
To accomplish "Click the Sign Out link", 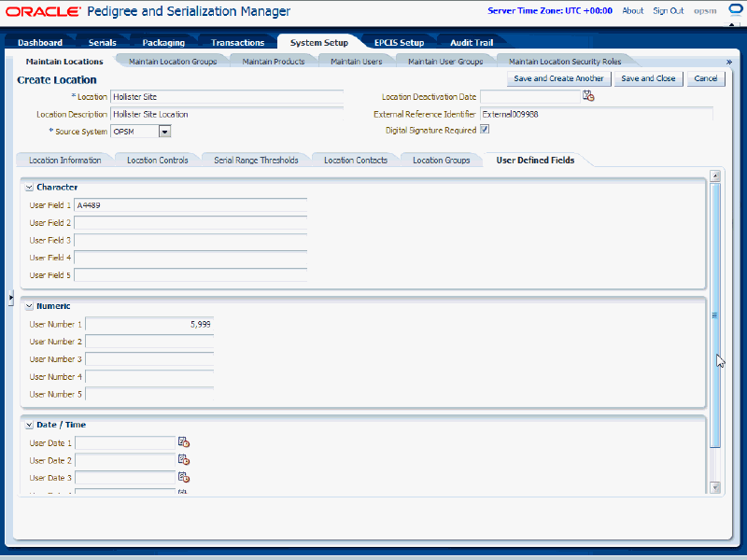I will [669, 10].
